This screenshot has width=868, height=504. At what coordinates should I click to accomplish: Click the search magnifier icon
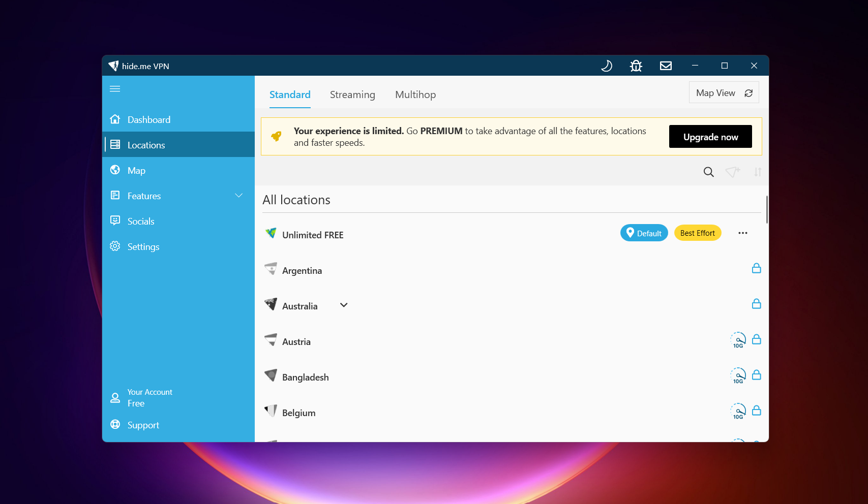pyautogui.click(x=708, y=172)
